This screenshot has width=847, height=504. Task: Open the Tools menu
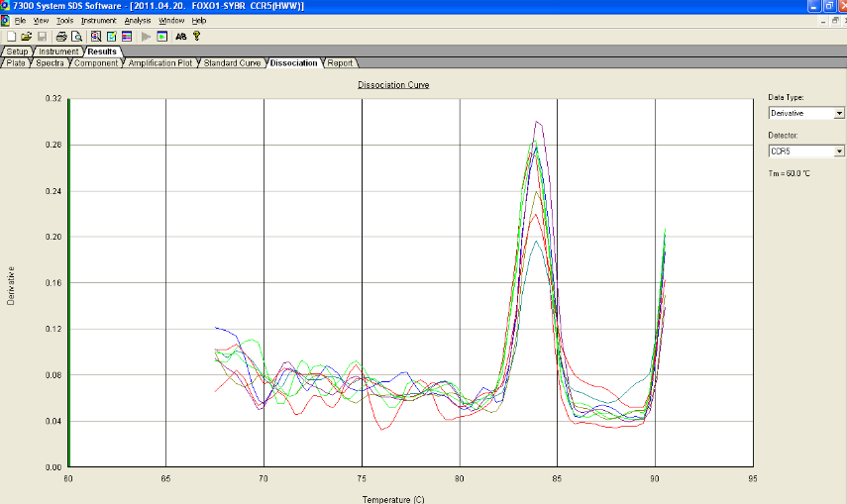click(65, 21)
